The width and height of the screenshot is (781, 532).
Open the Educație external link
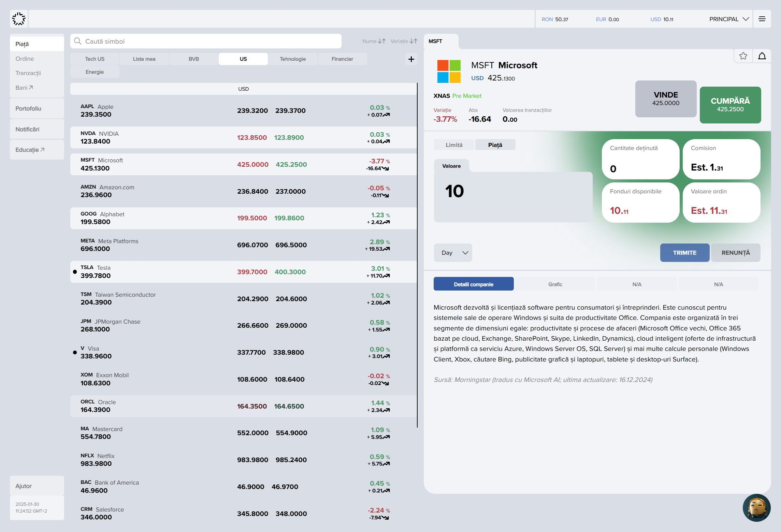[37, 150]
